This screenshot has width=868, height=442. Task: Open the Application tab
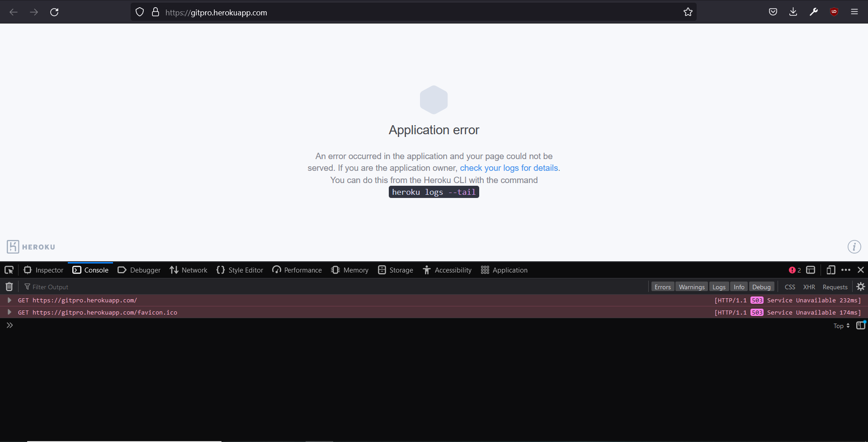(x=504, y=270)
